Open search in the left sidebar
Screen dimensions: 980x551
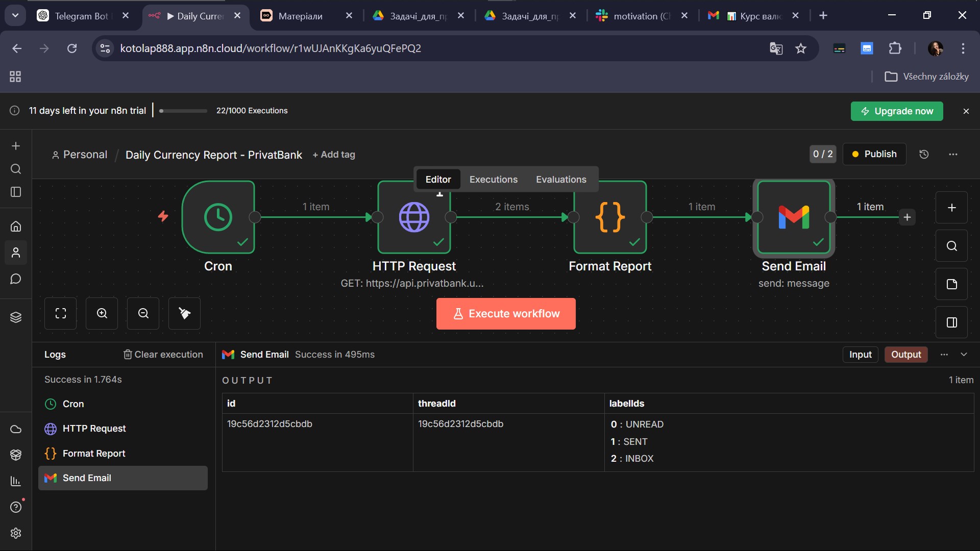(x=16, y=169)
